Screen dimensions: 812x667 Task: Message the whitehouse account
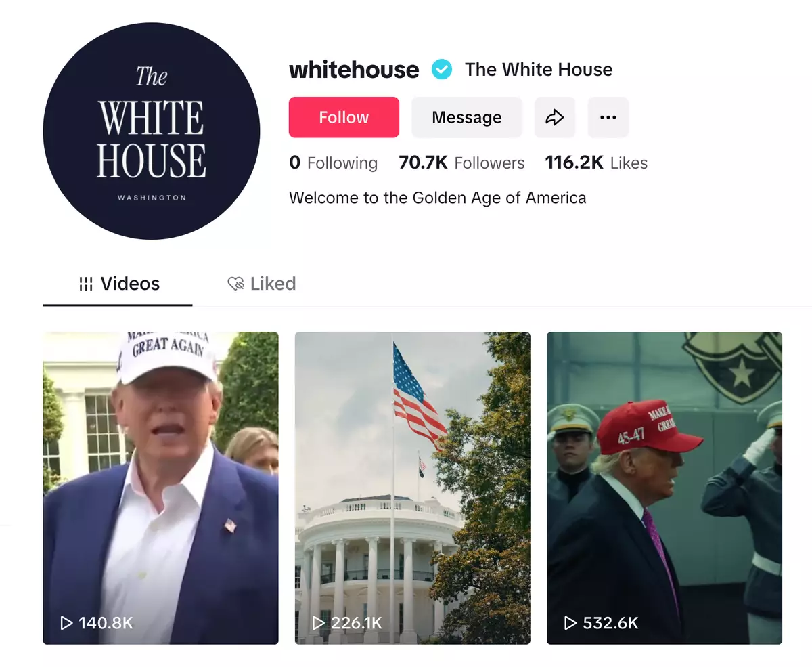(x=467, y=118)
